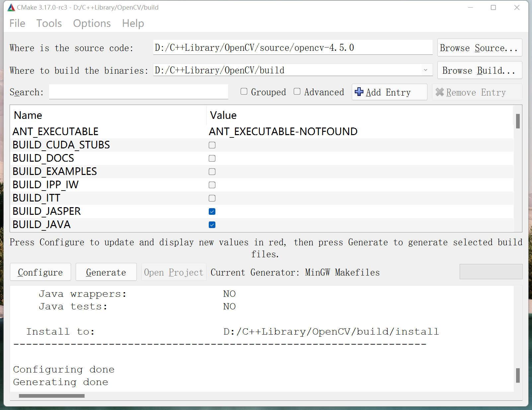
Task: Click the Value column header
Action: 223,115
